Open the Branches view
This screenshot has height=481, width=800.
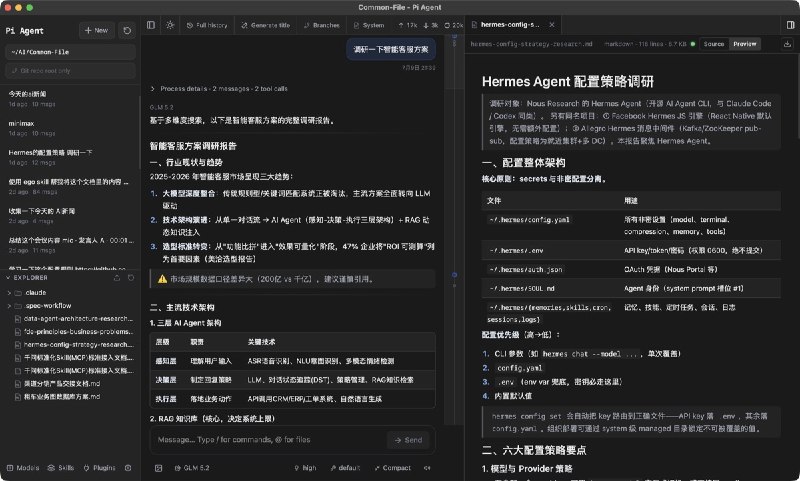pyautogui.click(x=321, y=25)
